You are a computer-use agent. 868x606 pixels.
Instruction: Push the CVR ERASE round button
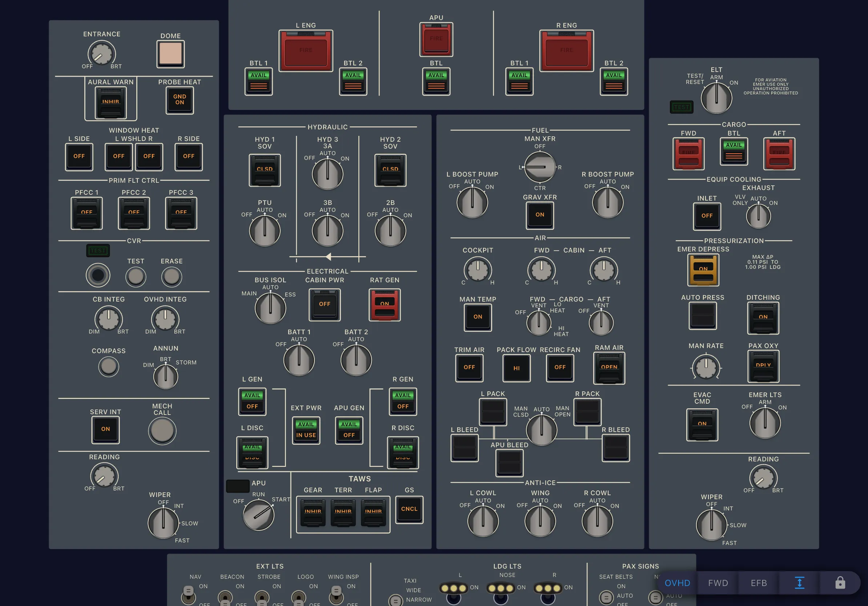[172, 276]
